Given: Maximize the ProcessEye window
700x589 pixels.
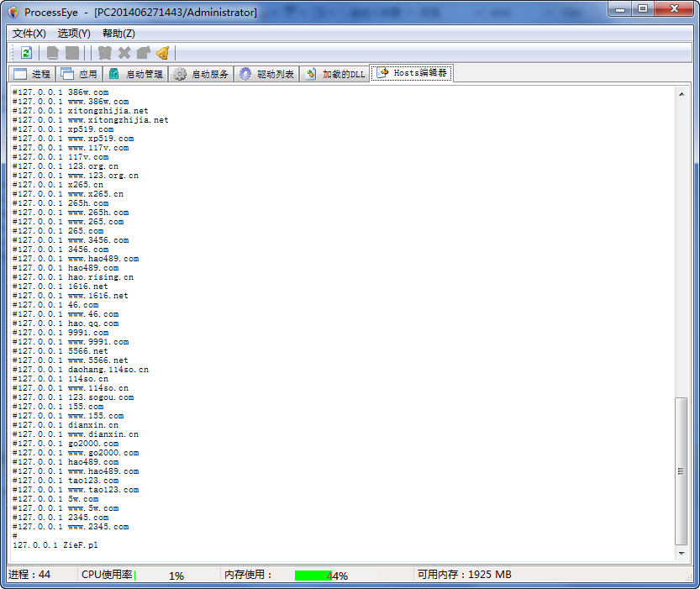Looking at the screenshot, I should 643,9.
